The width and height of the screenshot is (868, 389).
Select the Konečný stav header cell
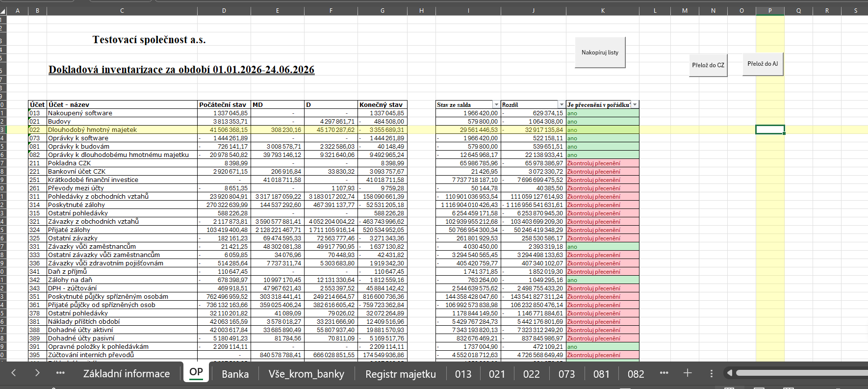[382, 104]
